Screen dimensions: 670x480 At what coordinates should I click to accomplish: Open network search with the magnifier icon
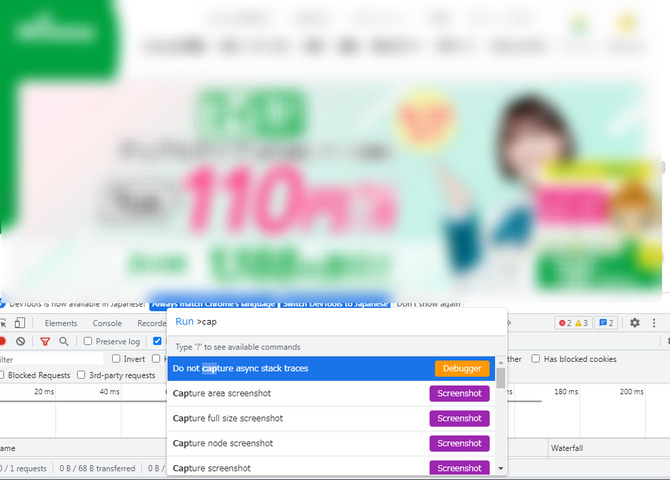(64, 341)
